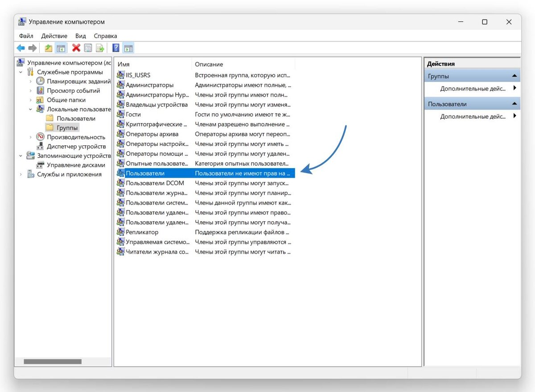This screenshot has width=535, height=392.
Task: Select the Управляемая системо... group row
Action: [205, 242]
